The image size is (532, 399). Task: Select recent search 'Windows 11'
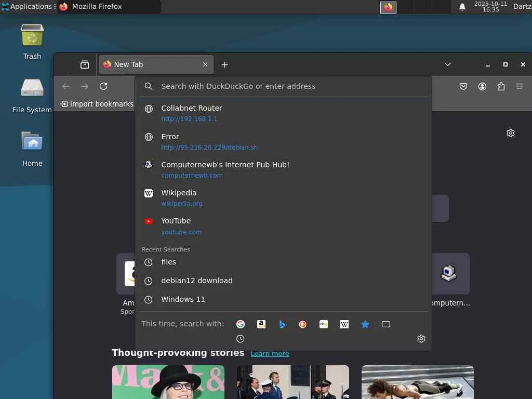[283, 299]
